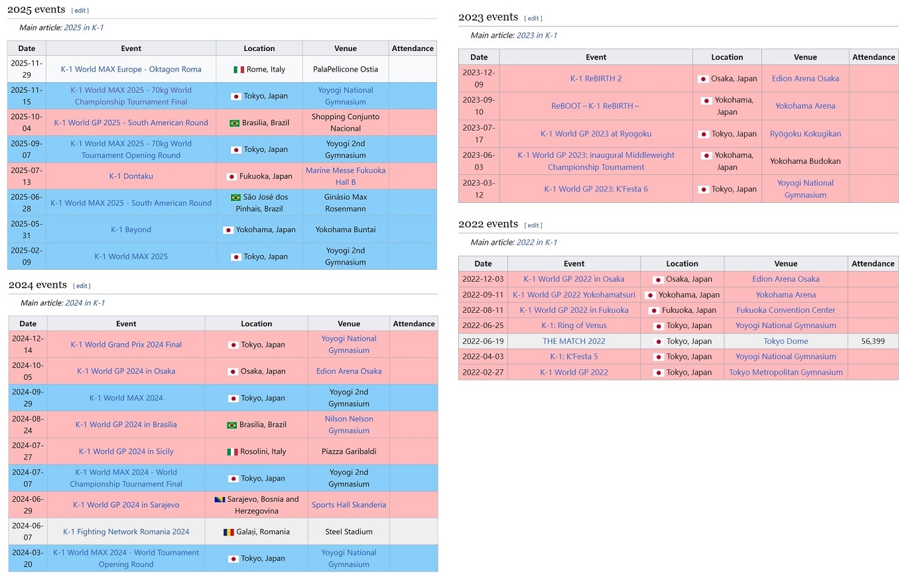
Task: Go to the "2023 in K-1" main article
Action: pos(537,36)
